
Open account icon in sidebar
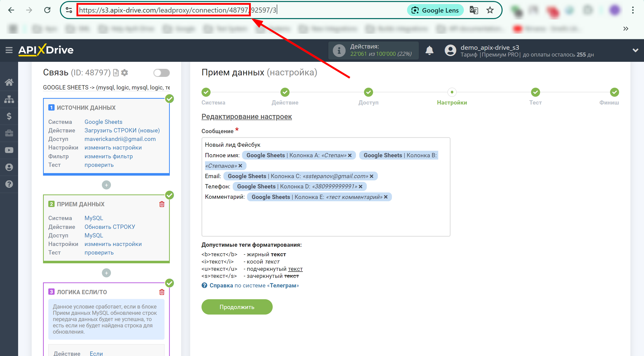(9, 167)
